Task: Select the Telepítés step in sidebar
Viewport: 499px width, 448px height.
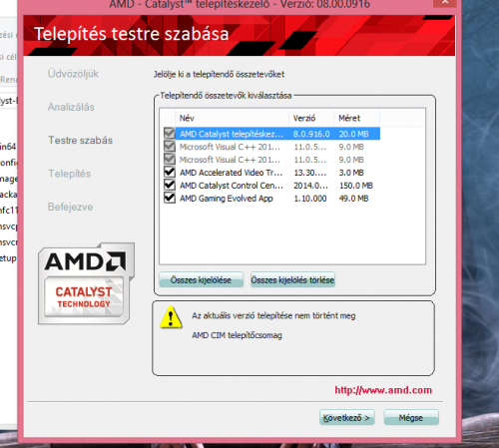Action: pyautogui.click(x=70, y=174)
